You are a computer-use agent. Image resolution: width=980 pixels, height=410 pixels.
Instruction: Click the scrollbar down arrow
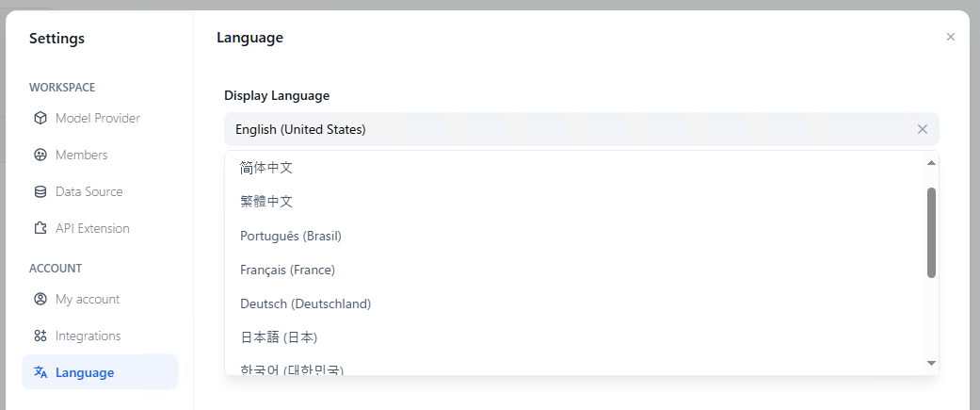931,363
